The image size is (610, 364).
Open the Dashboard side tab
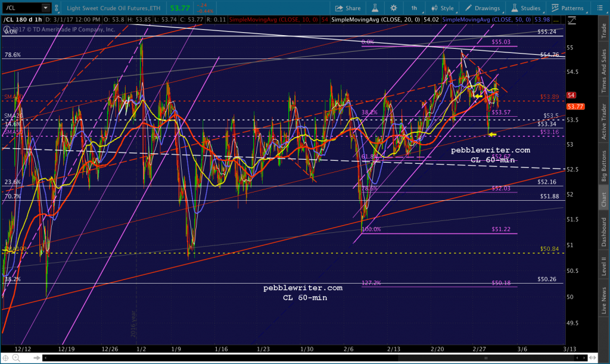point(604,232)
